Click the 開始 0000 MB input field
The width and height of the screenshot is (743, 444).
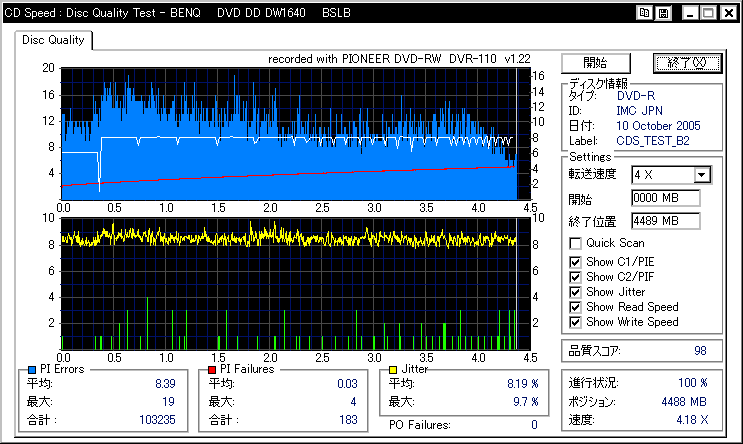665,198
